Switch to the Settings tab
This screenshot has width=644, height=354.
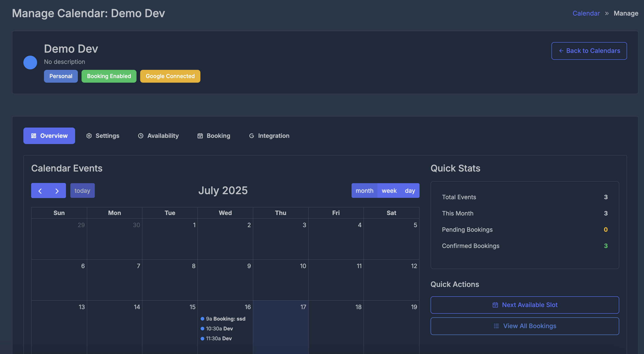point(103,136)
